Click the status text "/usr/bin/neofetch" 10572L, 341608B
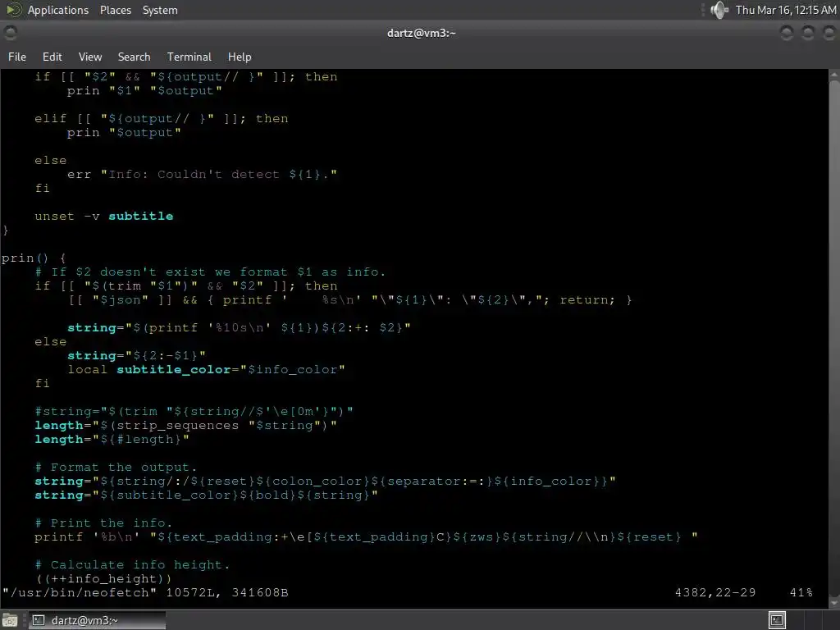 click(145, 592)
